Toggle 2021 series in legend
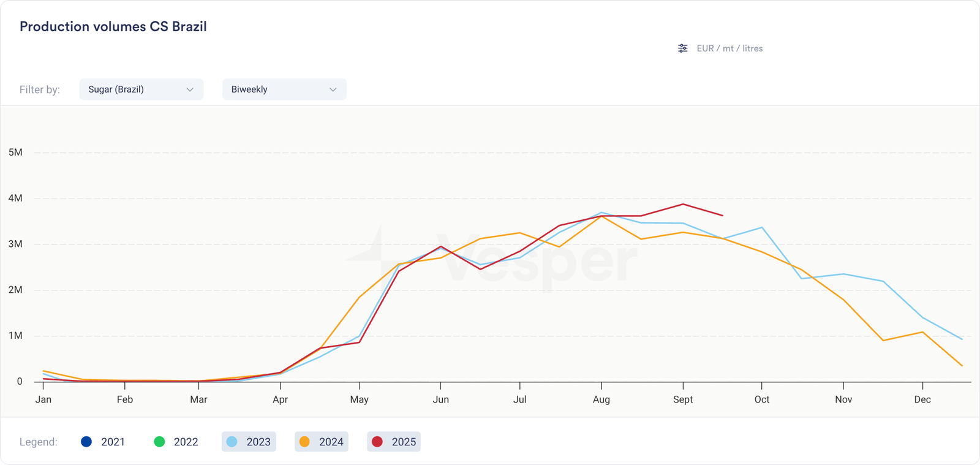 (x=103, y=442)
